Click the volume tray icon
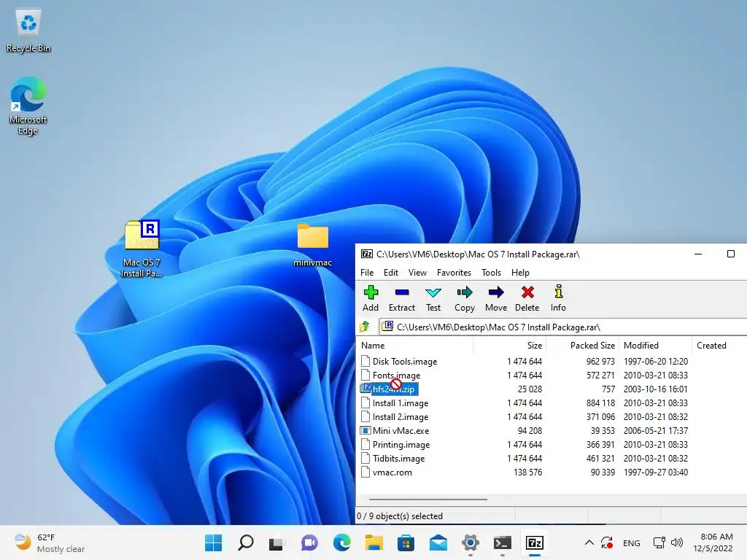747x560 pixels. pos(677,542)
